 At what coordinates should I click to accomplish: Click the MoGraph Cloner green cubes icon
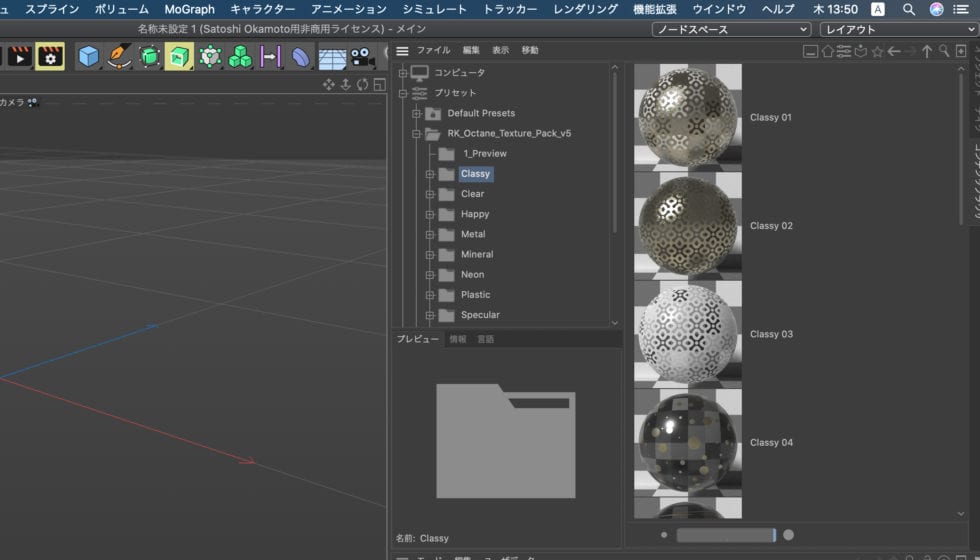pyautogui.click(x=240, y=57)
